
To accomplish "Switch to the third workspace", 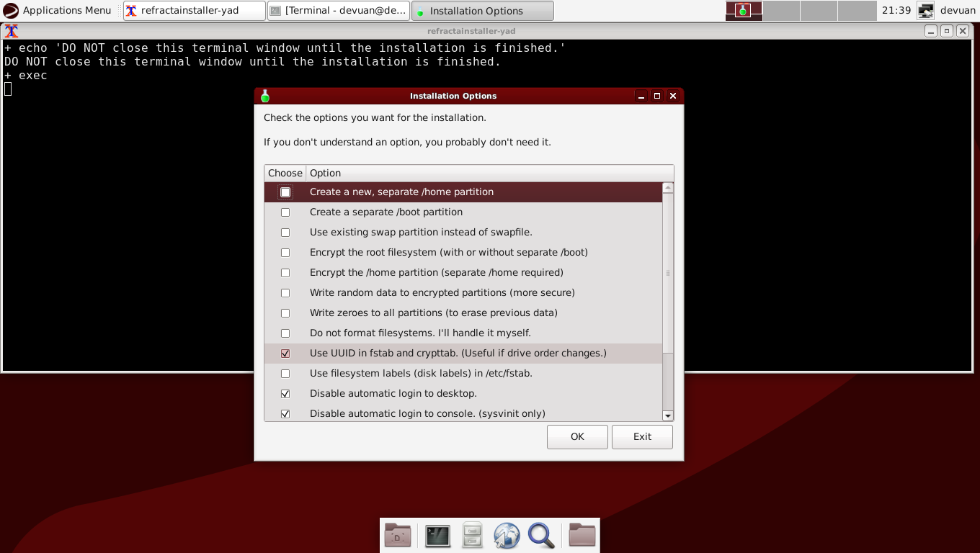I will [x=819, y=10].
